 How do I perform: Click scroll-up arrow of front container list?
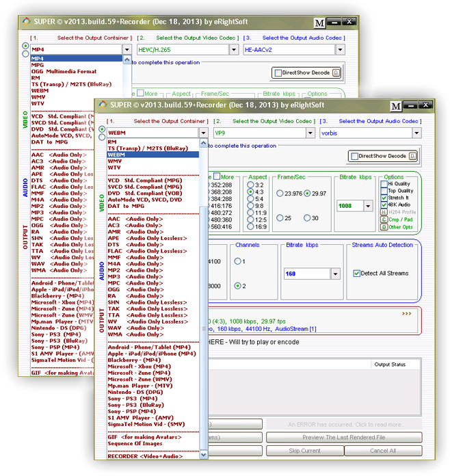click(203, 143)
